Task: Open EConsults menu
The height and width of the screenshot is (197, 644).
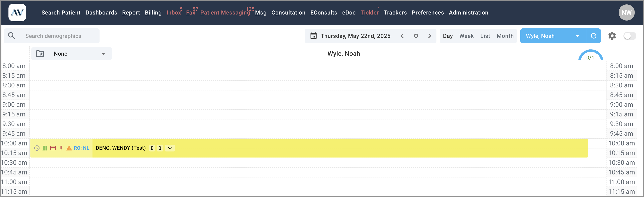Action: click(324, 12)
